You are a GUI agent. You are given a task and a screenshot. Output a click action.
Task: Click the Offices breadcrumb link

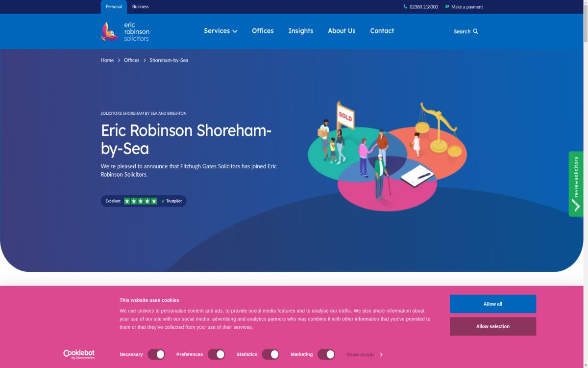point(131,60)
